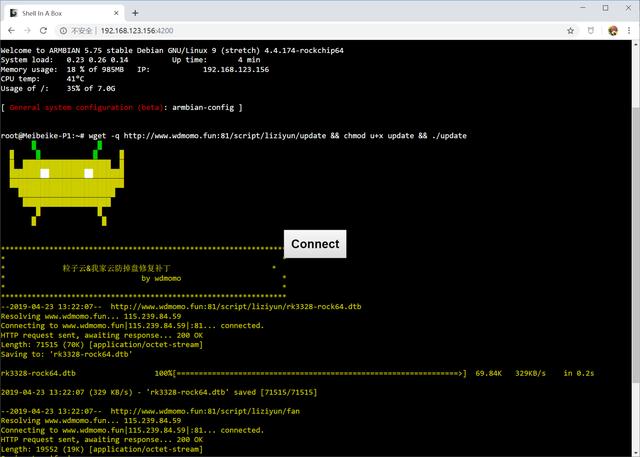Click the rk3328-rock64.dtb download URL line
This screenshot has width=640, height=457.
pos(181,306)
